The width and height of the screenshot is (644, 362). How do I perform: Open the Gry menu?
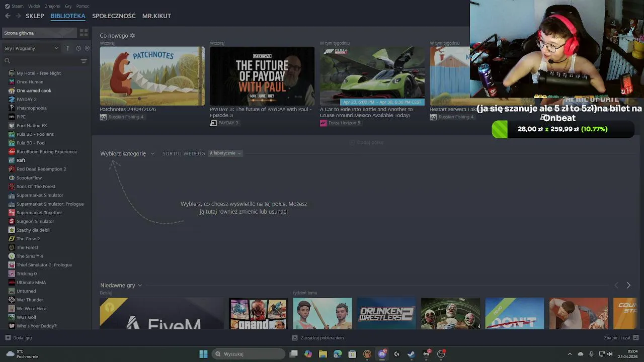(x=68, y=6)
